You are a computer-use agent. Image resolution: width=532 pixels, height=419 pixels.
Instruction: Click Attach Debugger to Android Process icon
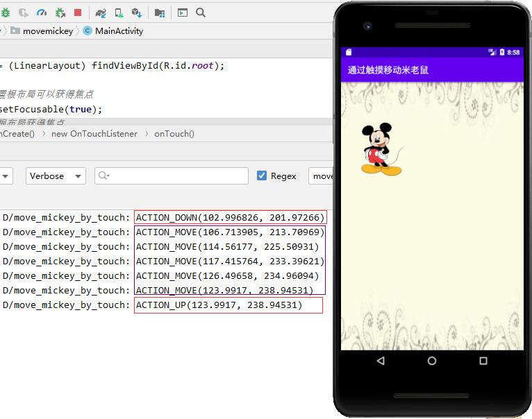pyautogui.click(x=60, y=13)
